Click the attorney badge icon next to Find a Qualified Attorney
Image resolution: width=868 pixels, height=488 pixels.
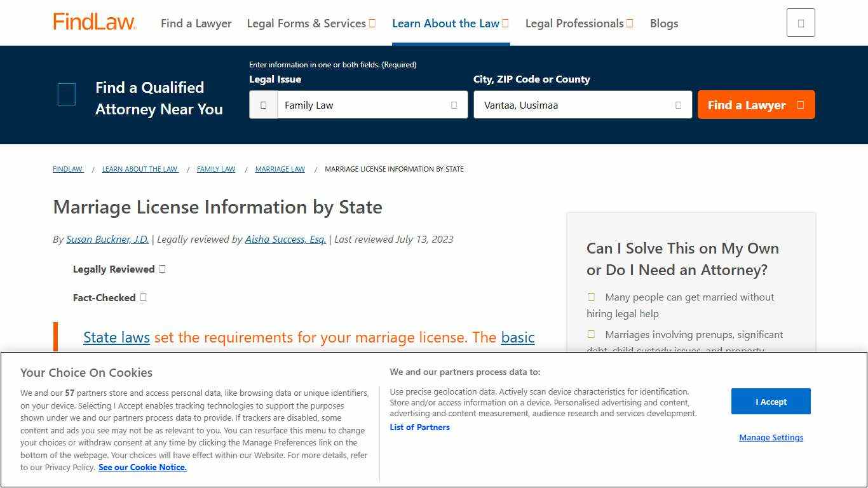[66, 94]
